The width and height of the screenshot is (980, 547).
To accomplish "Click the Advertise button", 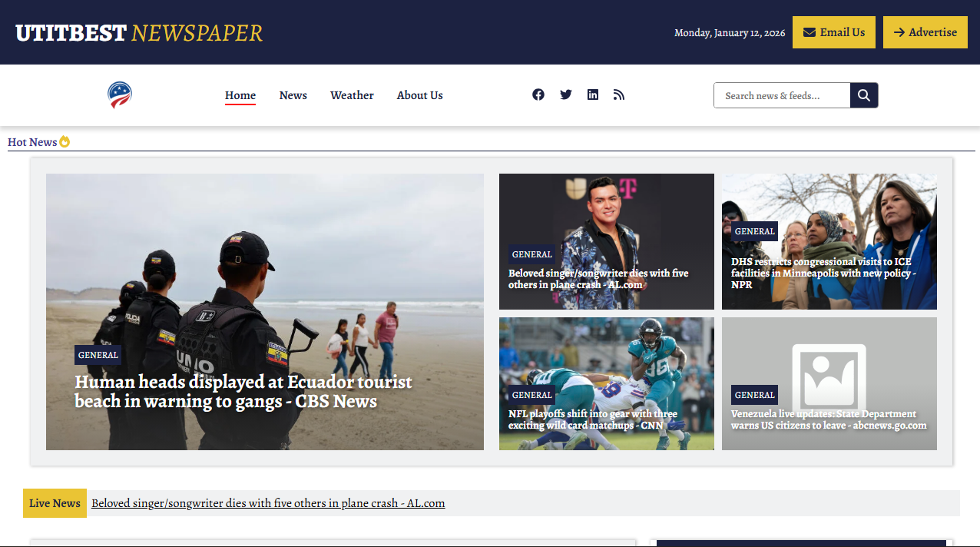I will (x=925, y=32).
